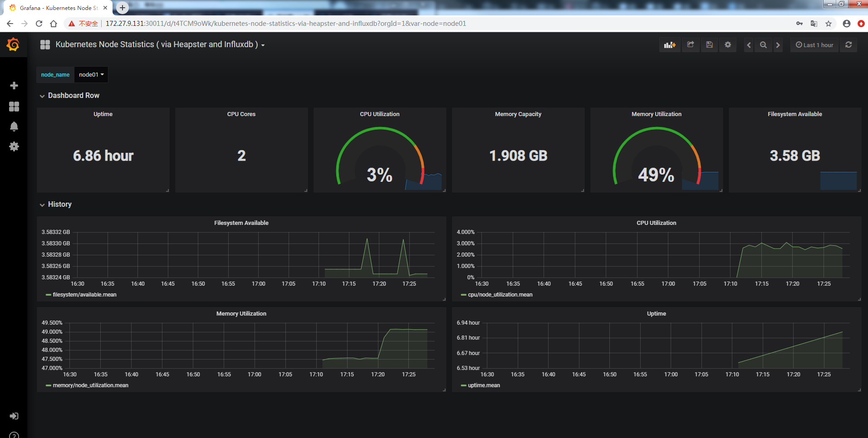The width and height of the screenshot is (868, 438).
Task: Click the Uptime history graph line
Action: tap(790, 347)
